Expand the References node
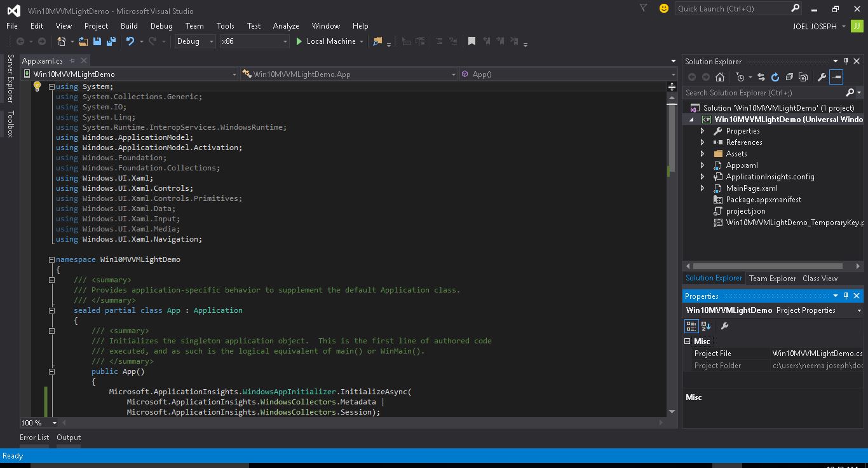Viewport: 868px width, 468px height. point(702,142)
